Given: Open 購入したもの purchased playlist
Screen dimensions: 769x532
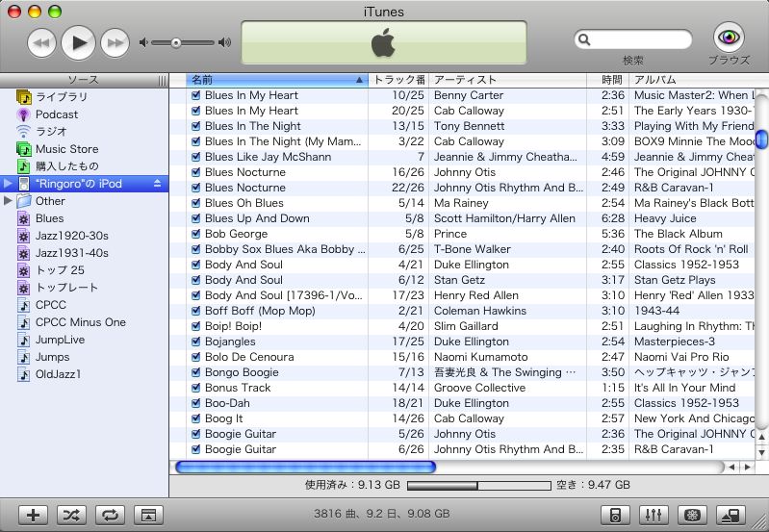Looking at the screenshot, I should click(x=85, y=166).
